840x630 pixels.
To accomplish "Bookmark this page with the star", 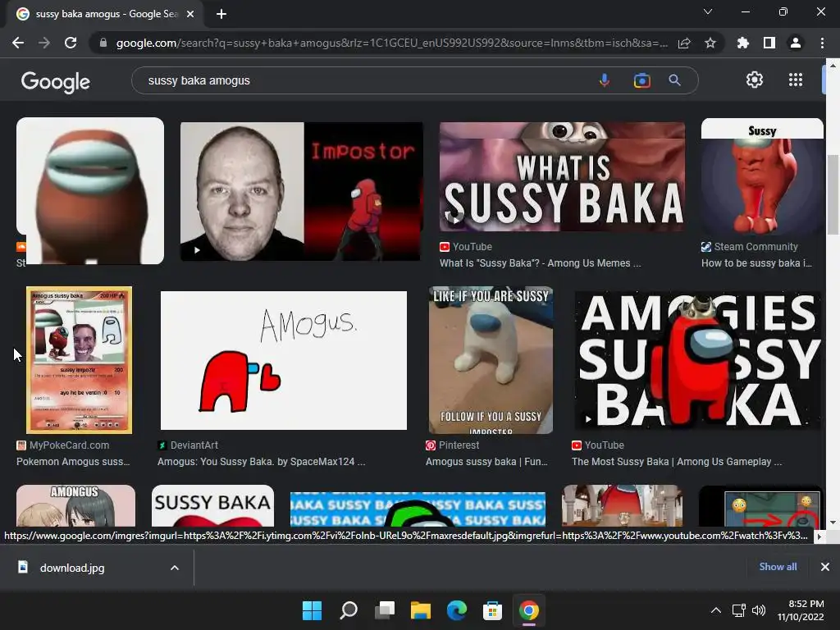I will coord(710,43).
